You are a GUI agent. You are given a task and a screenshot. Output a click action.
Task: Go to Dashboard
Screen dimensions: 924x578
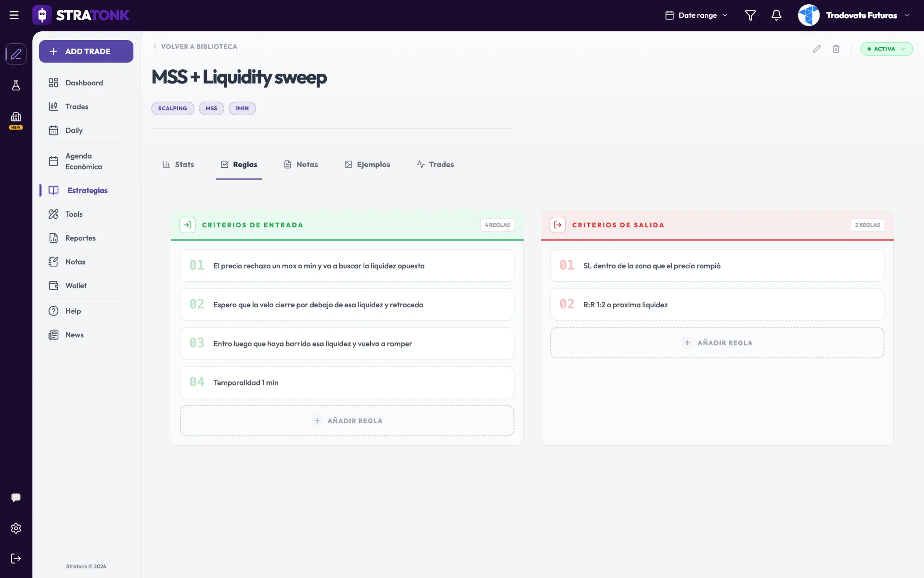coord(76,83)
